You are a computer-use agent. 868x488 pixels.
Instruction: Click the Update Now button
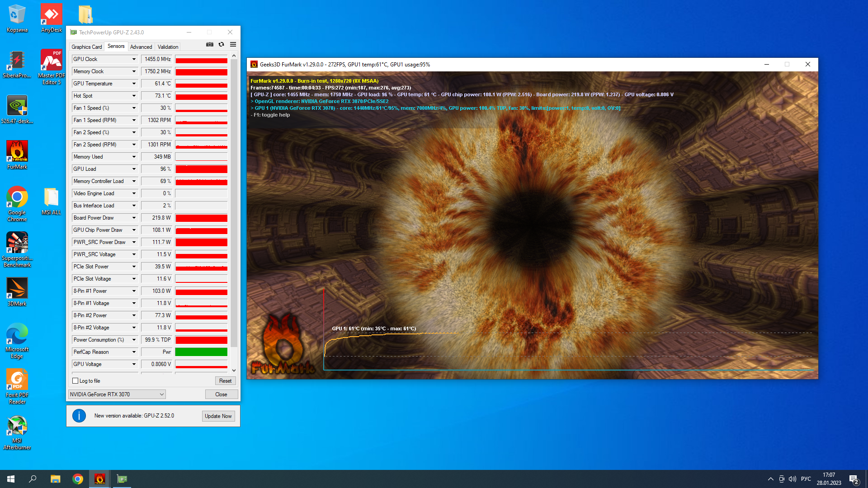coord(218,416)
